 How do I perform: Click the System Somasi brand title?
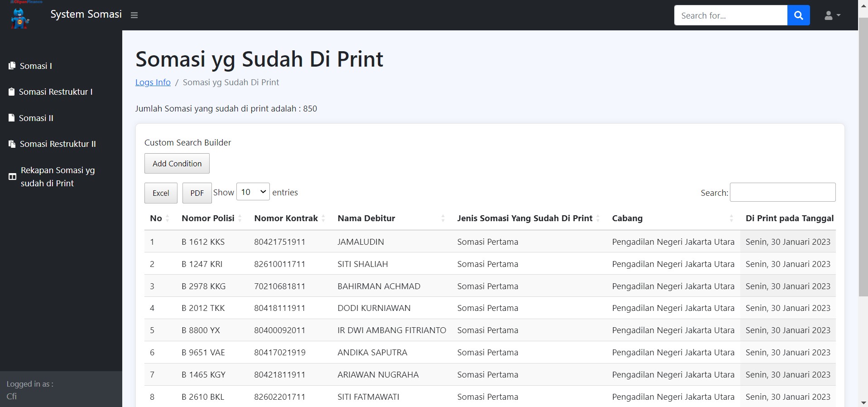pyautogui.click(x=86, y=15)
